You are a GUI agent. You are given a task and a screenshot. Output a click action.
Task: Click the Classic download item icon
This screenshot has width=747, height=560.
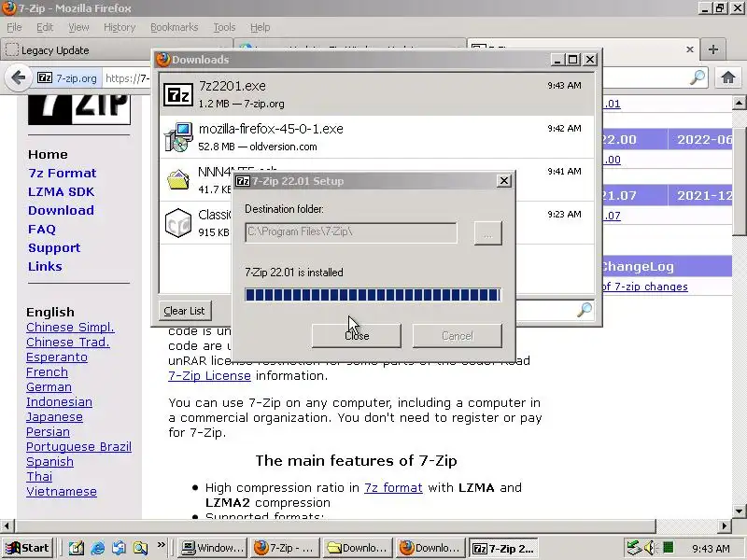[x=178, y=223]
